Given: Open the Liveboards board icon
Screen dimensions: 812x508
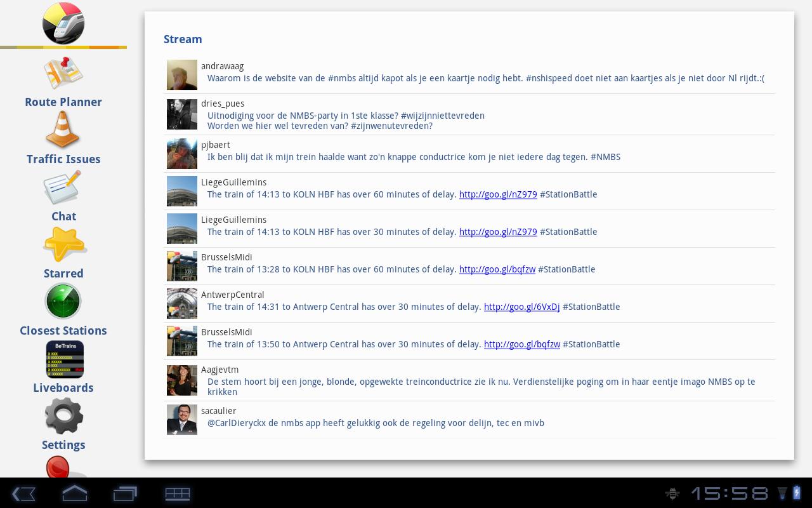Looking at the screenshot, I should (65, 359).
